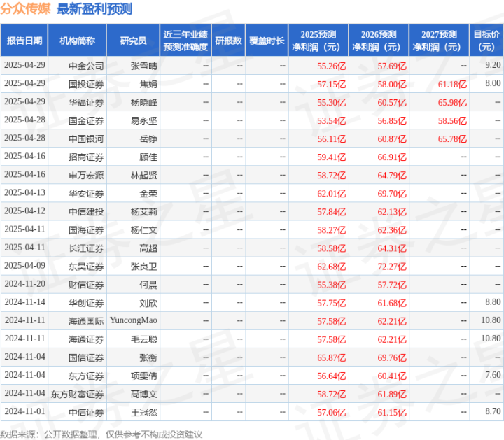
Task: Click target price 8.80 for 华创证券
Action: click(493, 302)
